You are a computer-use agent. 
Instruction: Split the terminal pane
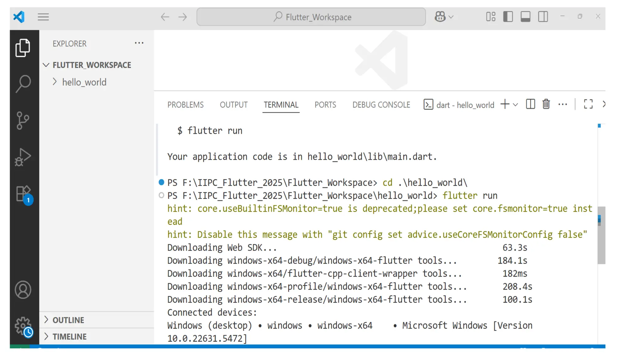[530, 104]
